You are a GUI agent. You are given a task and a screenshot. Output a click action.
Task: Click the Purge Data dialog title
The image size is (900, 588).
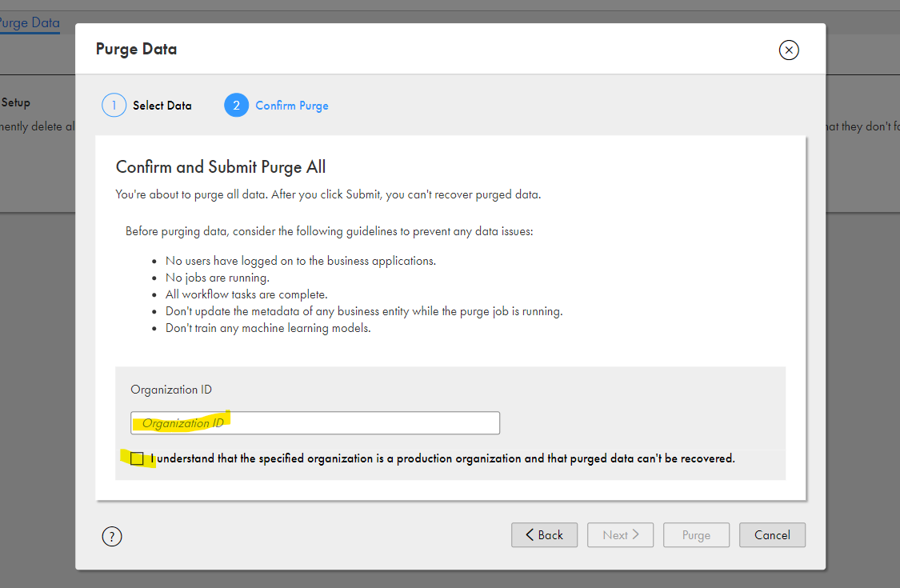[136, 50]
